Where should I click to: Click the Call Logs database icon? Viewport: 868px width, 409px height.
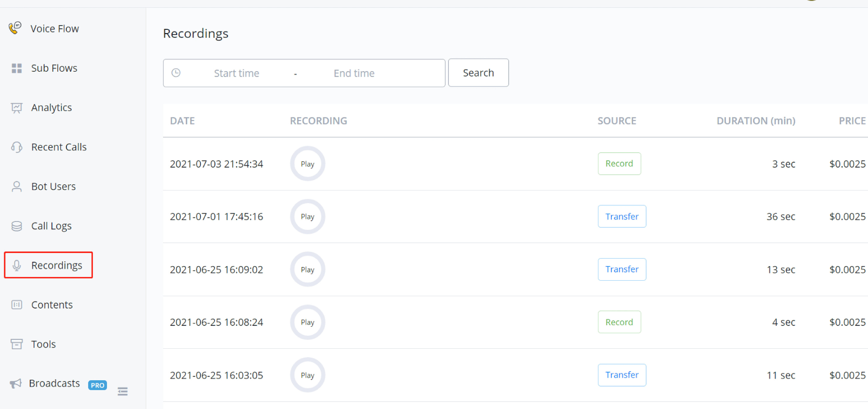point(17,226)
